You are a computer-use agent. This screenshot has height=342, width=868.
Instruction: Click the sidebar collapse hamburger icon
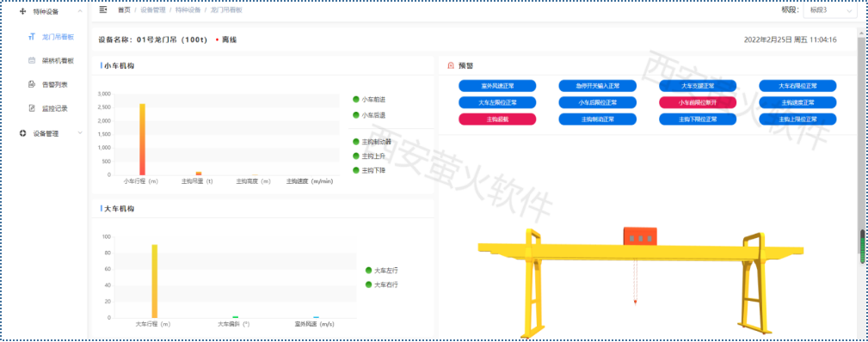point(103,9)
